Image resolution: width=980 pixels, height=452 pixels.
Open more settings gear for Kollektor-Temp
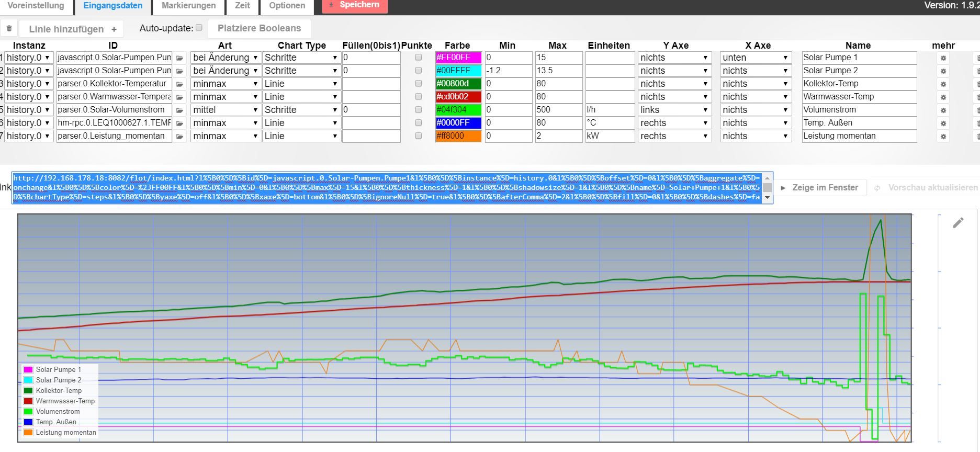(943, 84)
